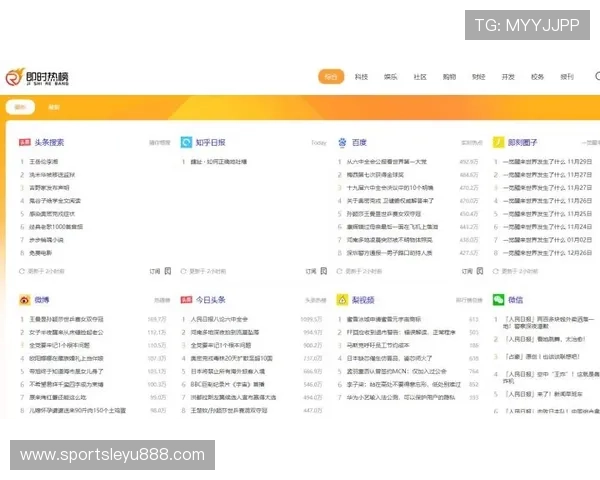Screen dimensions: 600x480
Task: Open 即刻圈子 entry dated 11月29日
Action: 548,162
